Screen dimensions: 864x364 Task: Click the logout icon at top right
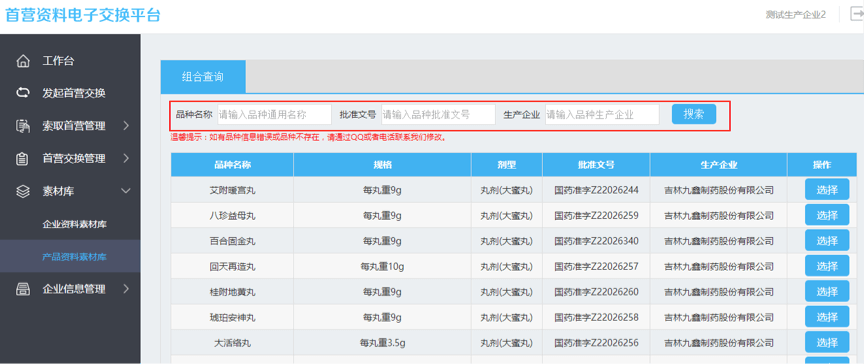pyautogui.click(x=856, y=14)
